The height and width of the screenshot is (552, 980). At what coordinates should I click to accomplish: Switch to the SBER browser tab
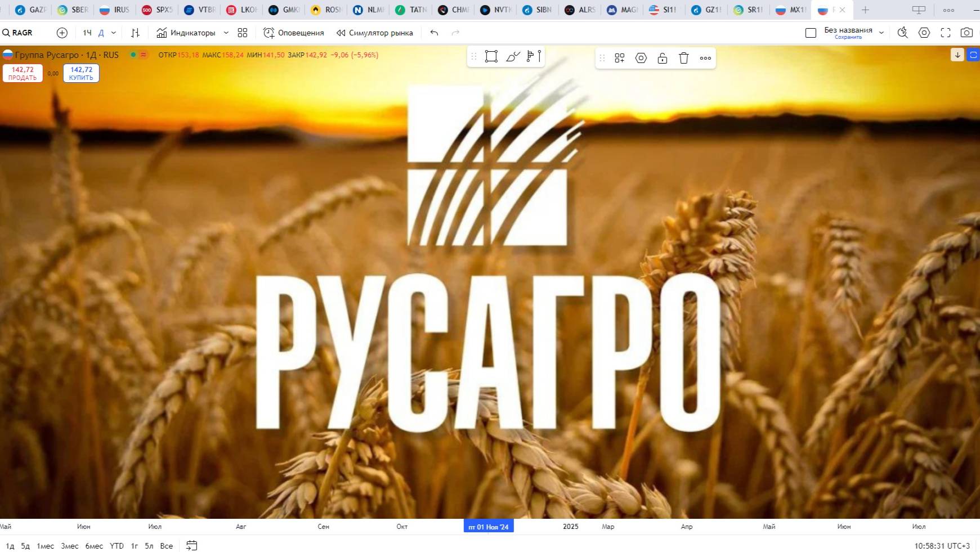pyautogui.click(x=73, y=10)
